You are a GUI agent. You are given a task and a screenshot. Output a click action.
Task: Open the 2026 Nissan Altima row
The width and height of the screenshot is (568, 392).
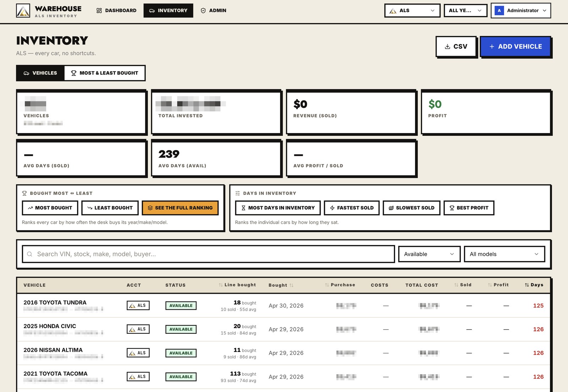[x=283, y=353]
